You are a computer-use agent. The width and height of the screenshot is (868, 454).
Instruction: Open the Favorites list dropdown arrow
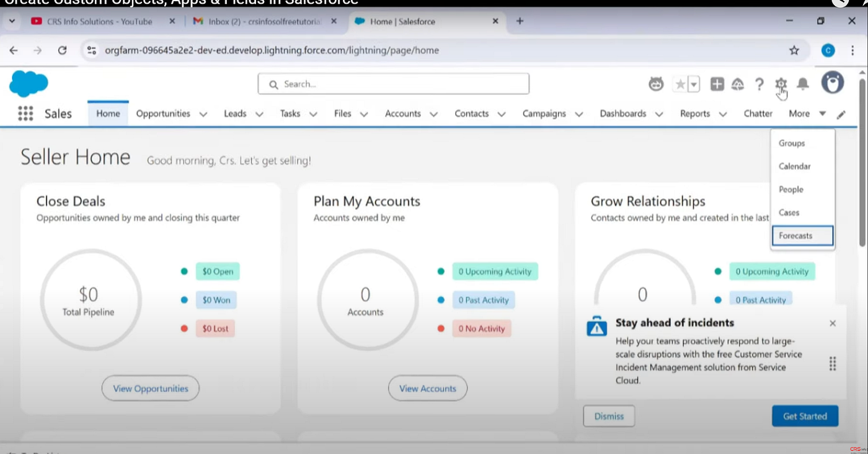tap(694, 84)
